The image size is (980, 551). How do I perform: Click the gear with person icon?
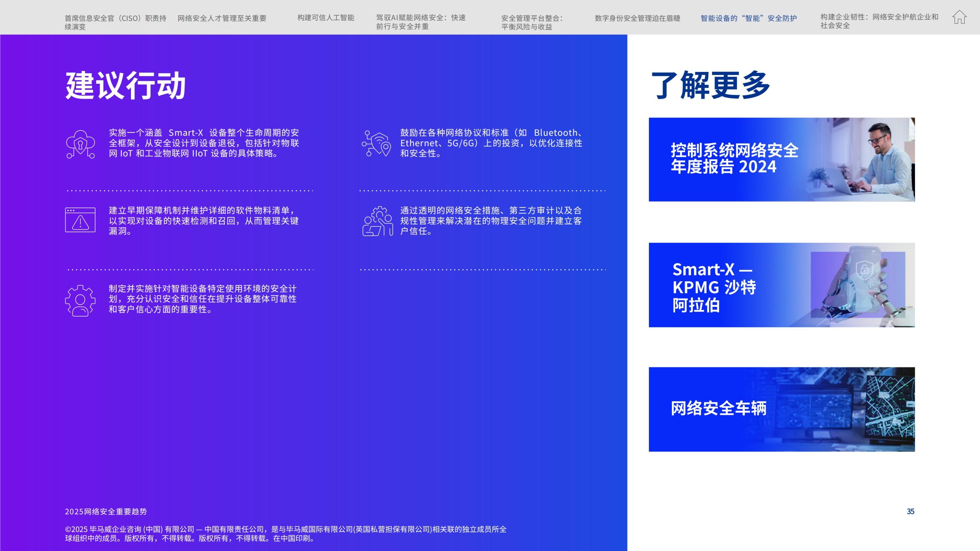(x=80, y=301)
